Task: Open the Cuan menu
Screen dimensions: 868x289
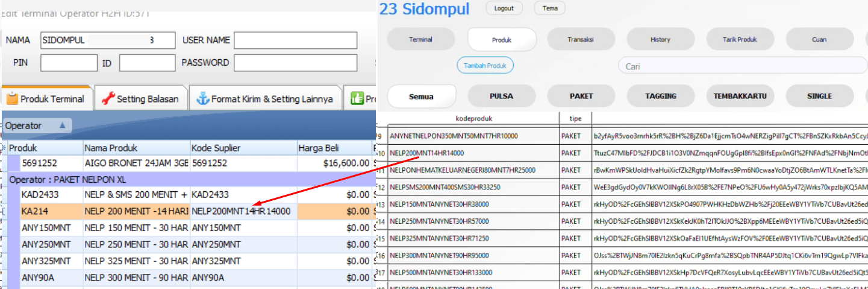Action: 819,39
